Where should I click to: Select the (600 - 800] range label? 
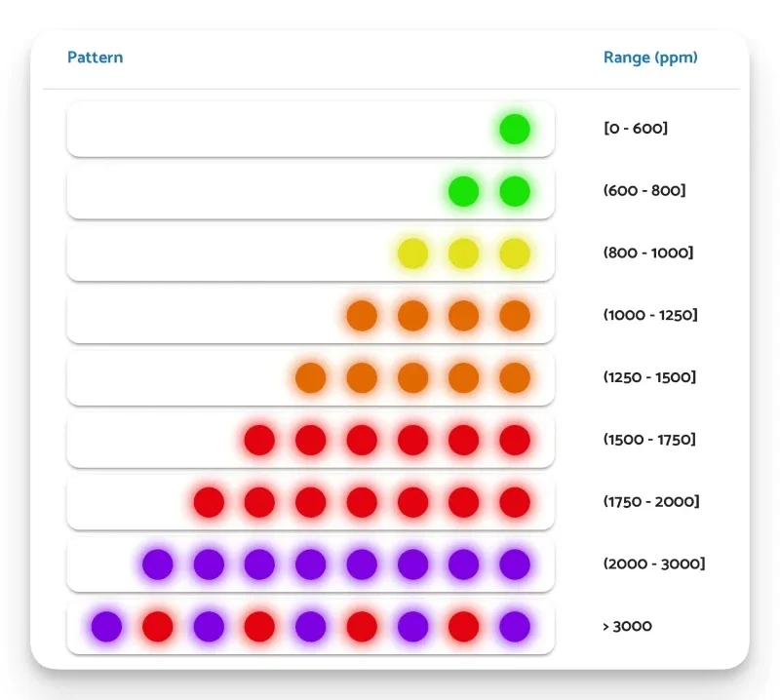(644, 191)
